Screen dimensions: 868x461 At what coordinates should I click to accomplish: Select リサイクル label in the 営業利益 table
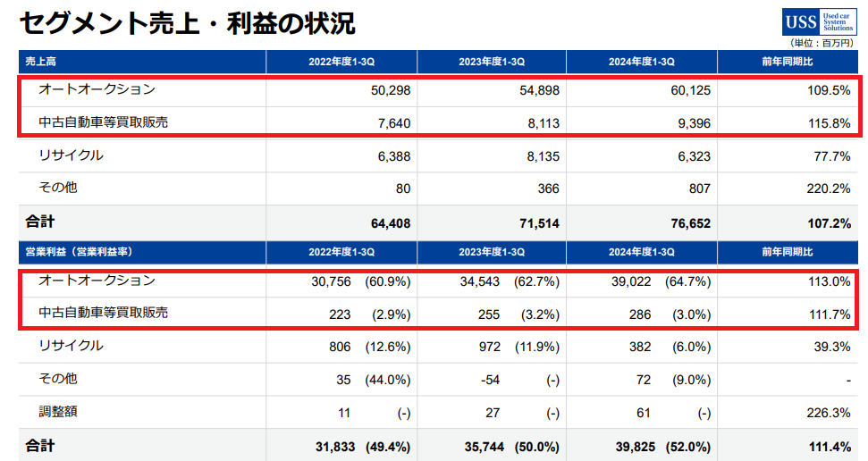click(x=71, y=346)
